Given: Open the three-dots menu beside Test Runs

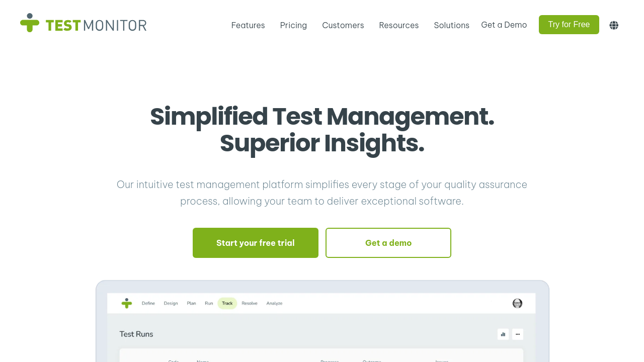Looking at the screenshot, I should coord(518,334).
